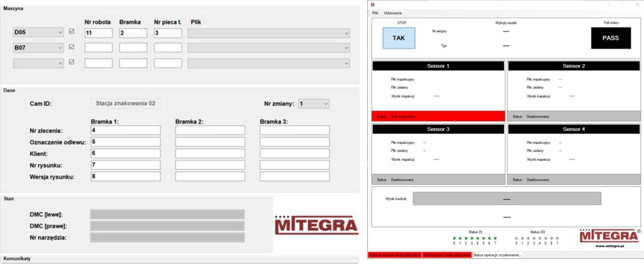Viewport: 644px width, 264px height.
Task: Click the Wynik kontroli result bar
Action: pos(507,198)
